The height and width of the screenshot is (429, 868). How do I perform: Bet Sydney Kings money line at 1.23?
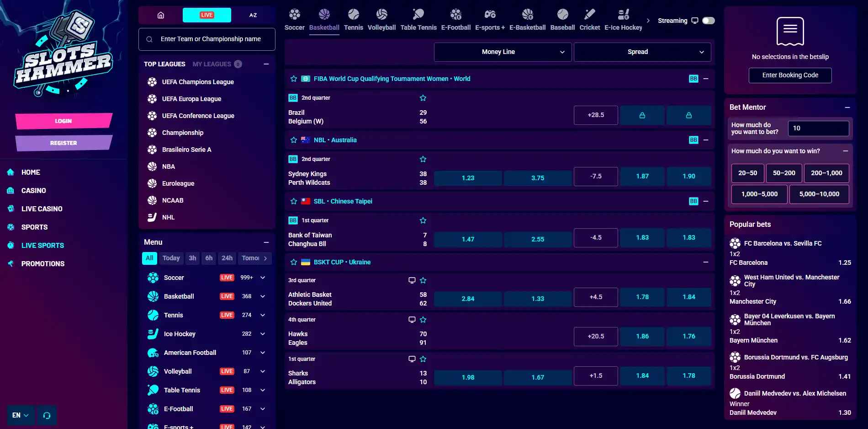[468, 178]
